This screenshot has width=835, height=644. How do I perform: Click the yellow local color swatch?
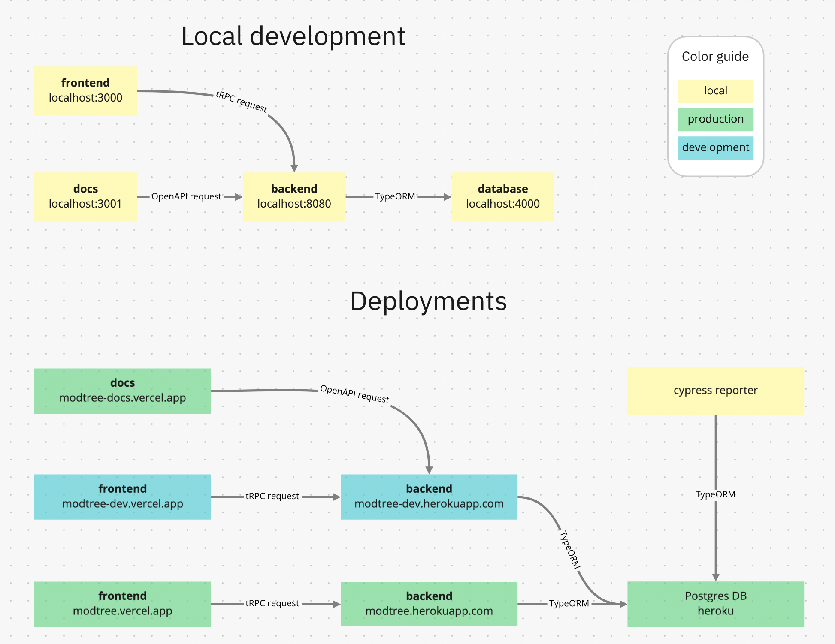715,91
